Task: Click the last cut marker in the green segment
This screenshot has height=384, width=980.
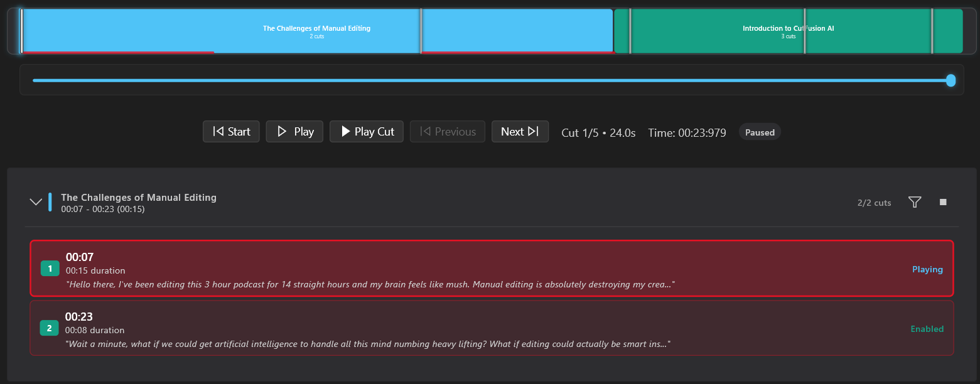Action: [x=932, y=30]
